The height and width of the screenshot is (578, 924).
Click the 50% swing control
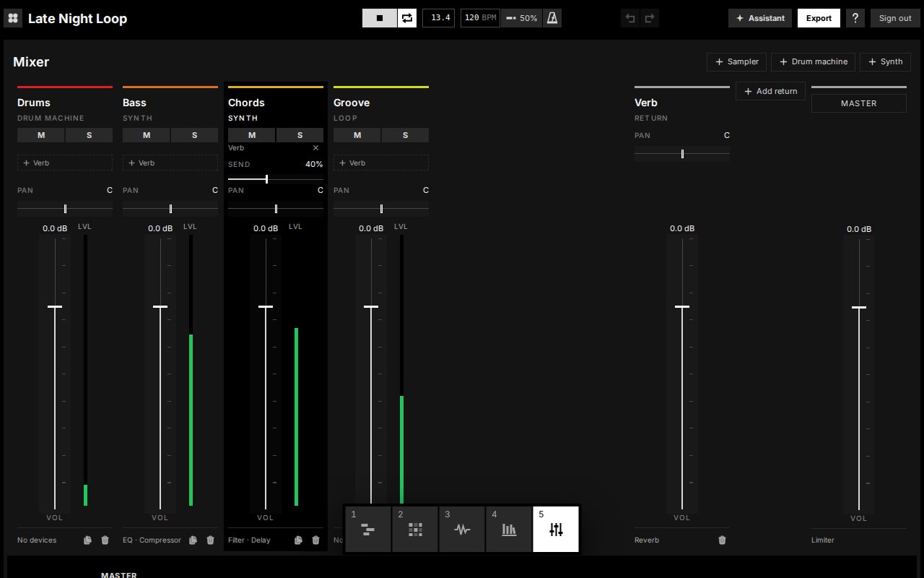click(521, 18)
